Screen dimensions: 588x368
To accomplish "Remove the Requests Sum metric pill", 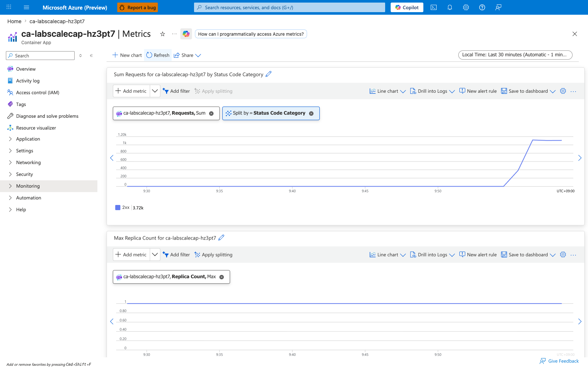I will coord(211,113).
